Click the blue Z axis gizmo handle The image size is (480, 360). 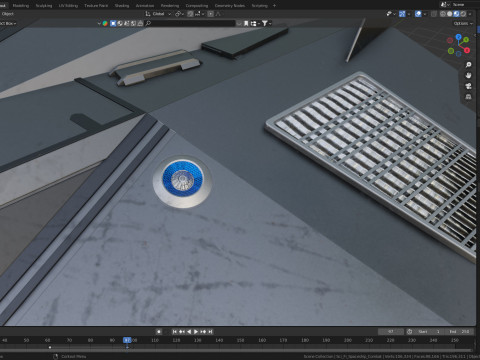[x=459, y=37]
